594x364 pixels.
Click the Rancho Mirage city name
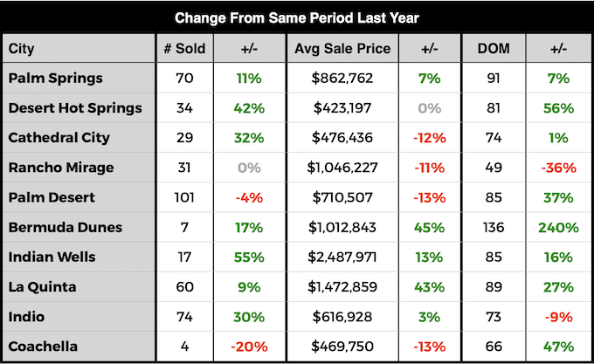61,168
